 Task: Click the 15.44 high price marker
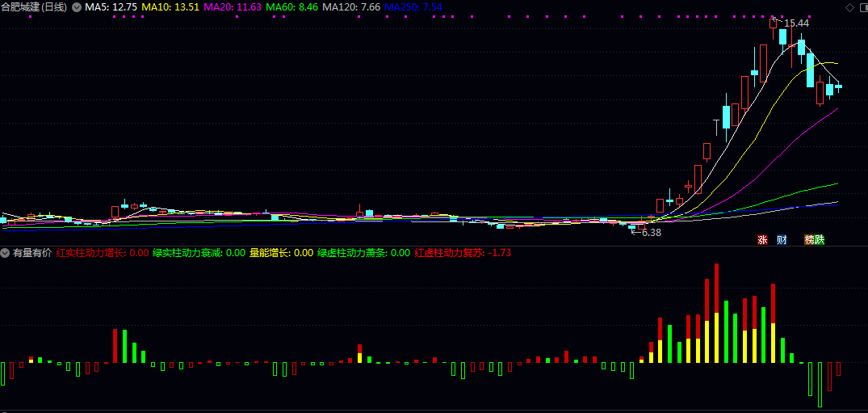point(797,23)
